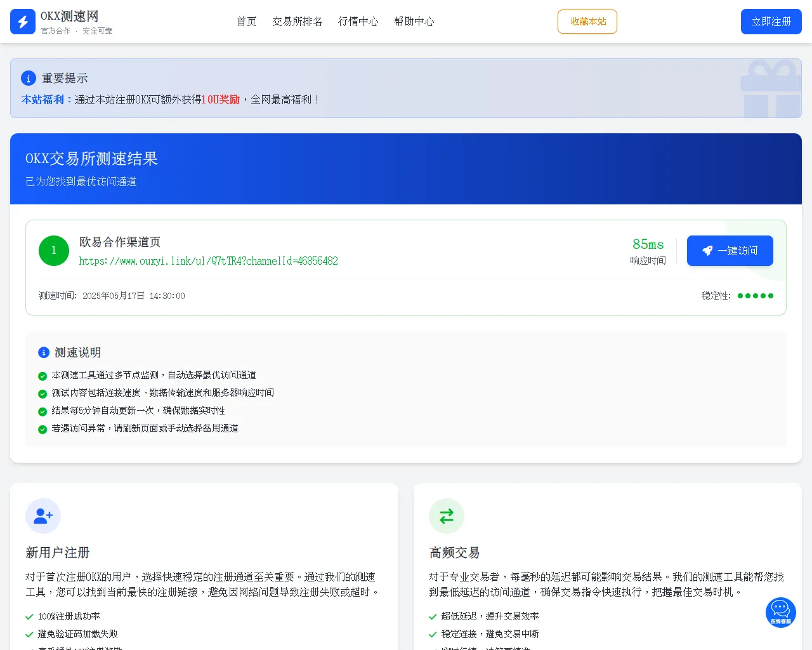
Task: Click the add-user icon above 新用户注册
Action: point(43,516)
